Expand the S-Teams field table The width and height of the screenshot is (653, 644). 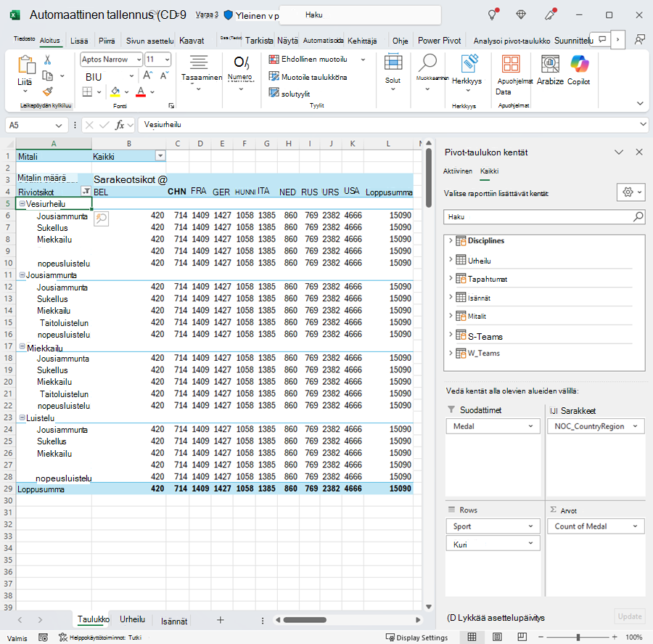(451, 334)
